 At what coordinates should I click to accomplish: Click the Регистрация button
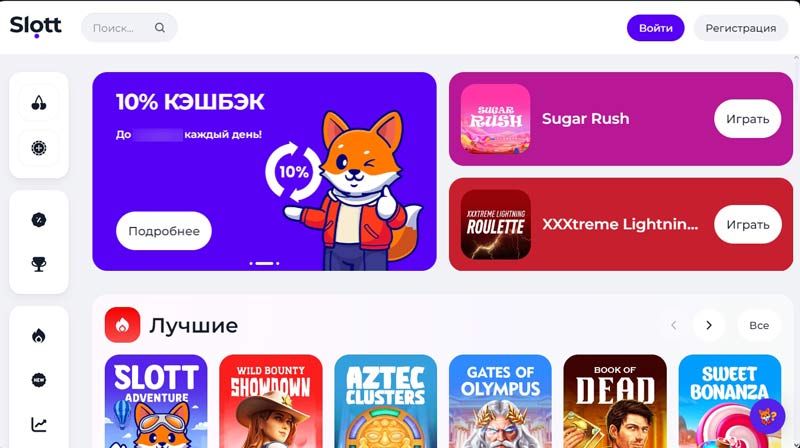pos(741,28)
